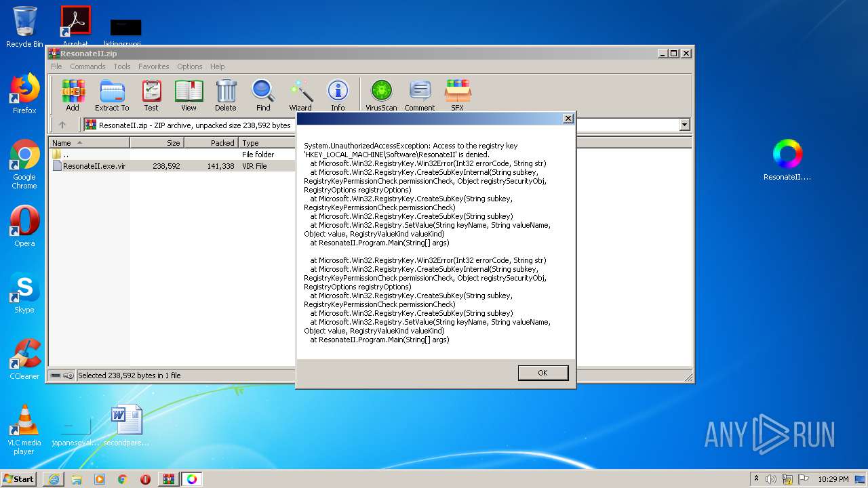Open the secondpare Word document icon
Viewport: 868px width, 488px height.
[x=127, y=426]
